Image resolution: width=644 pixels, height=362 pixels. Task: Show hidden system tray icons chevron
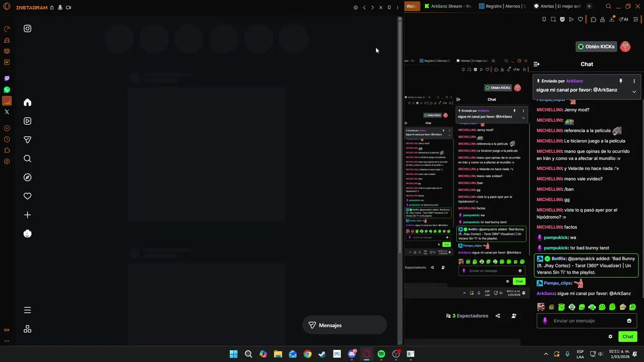click(546, 354)
